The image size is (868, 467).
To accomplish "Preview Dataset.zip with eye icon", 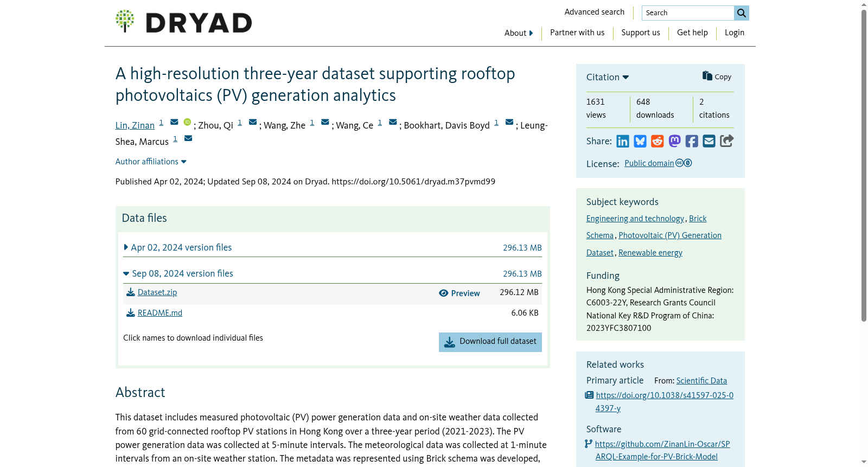I will pyautogui.click(x=459, y=293).
